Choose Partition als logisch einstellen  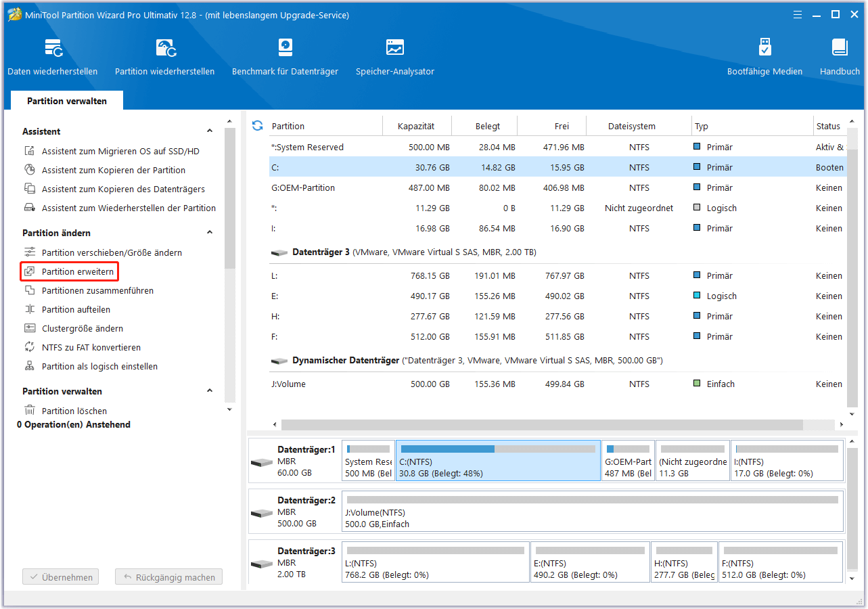(x=99, y=367)
